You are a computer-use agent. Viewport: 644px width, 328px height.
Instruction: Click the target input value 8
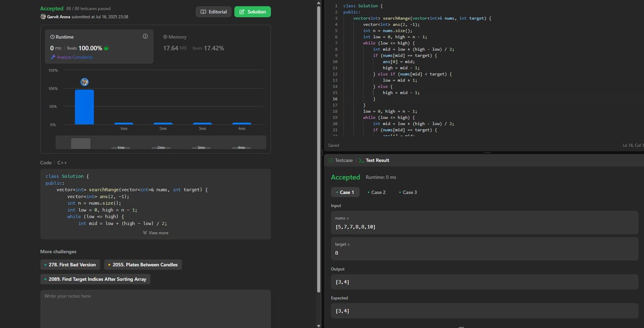pos(336,252)
